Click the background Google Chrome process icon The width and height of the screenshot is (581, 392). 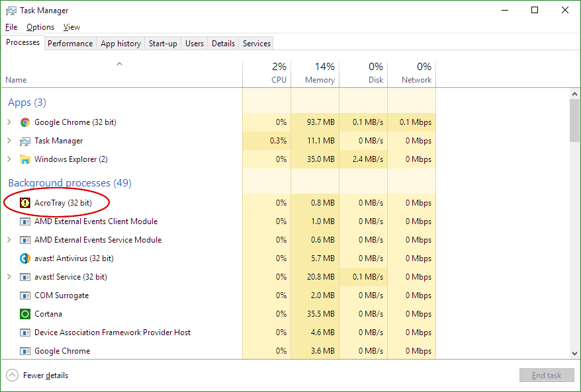pyautogui.click(x=25, y=351)
